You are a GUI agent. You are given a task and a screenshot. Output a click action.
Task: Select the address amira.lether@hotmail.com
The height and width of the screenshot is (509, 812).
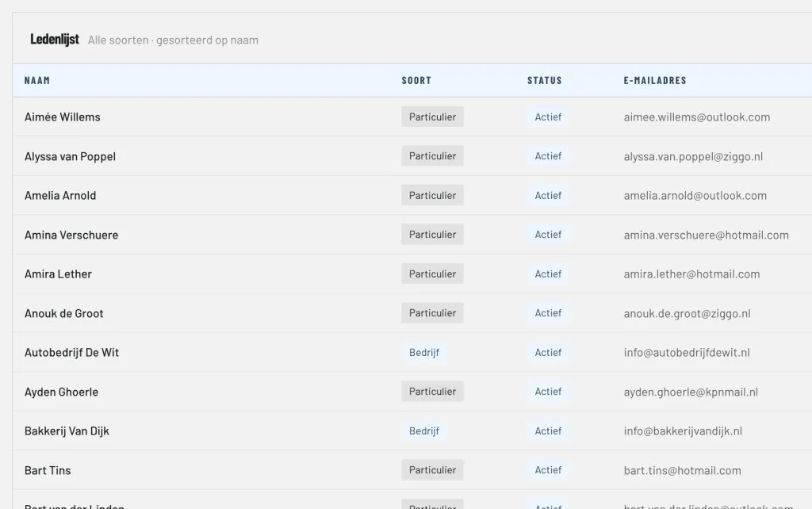[691, 274]
